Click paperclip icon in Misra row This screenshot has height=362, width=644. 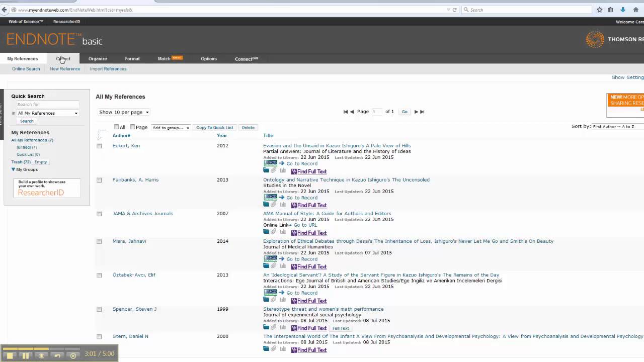pyautogui.click(x=274, y=266)
